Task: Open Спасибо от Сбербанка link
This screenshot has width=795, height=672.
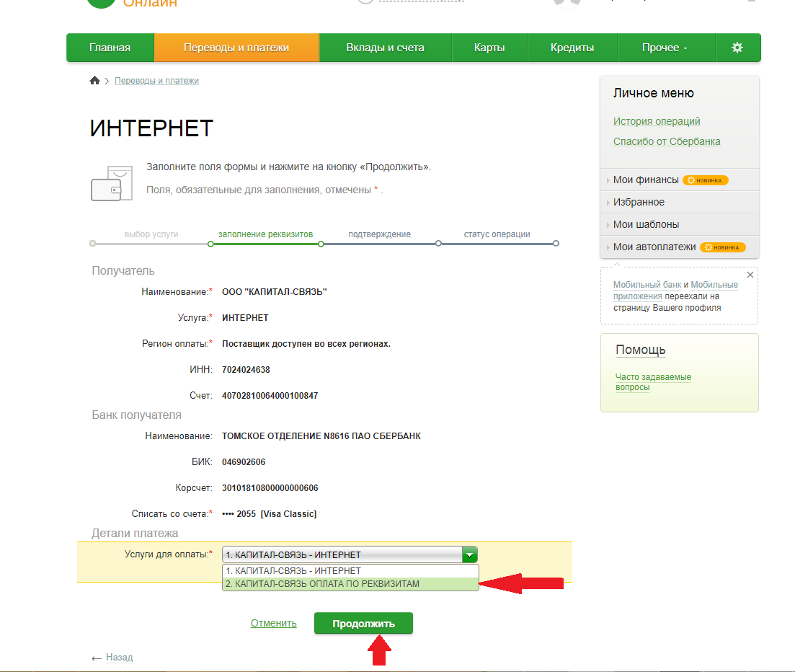Action: coord(667,141)
